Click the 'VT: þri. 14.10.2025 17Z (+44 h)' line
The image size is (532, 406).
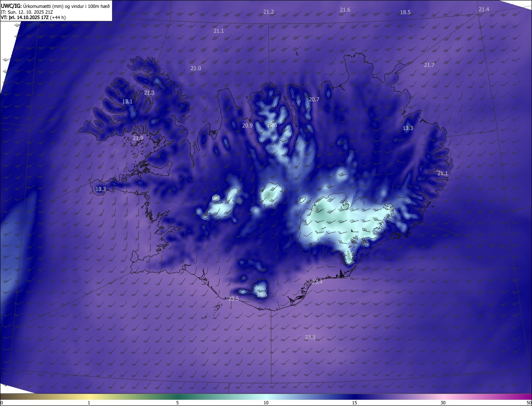pyautogui.click(x=33, y=17)
